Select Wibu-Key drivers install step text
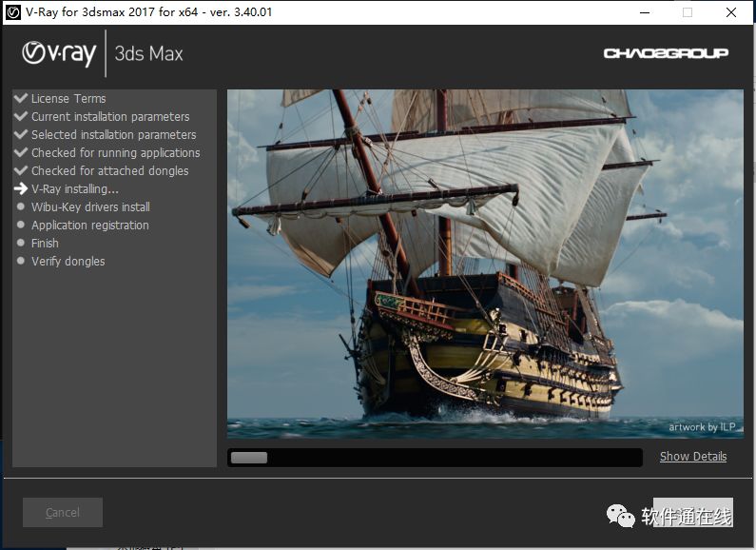The width and height of the screenshot is (756, 550). [90, 207]
